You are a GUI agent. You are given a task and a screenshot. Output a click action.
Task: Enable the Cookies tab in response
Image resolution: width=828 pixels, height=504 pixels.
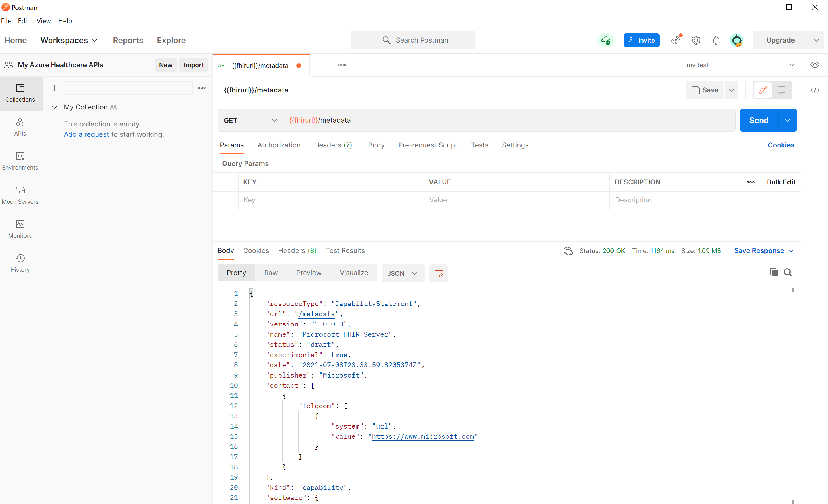256,250
